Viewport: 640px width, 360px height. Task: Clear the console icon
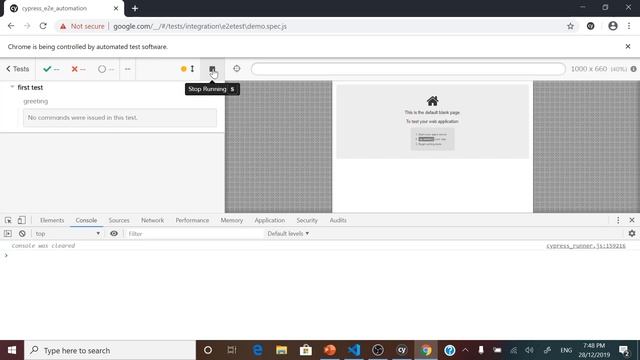22,233
